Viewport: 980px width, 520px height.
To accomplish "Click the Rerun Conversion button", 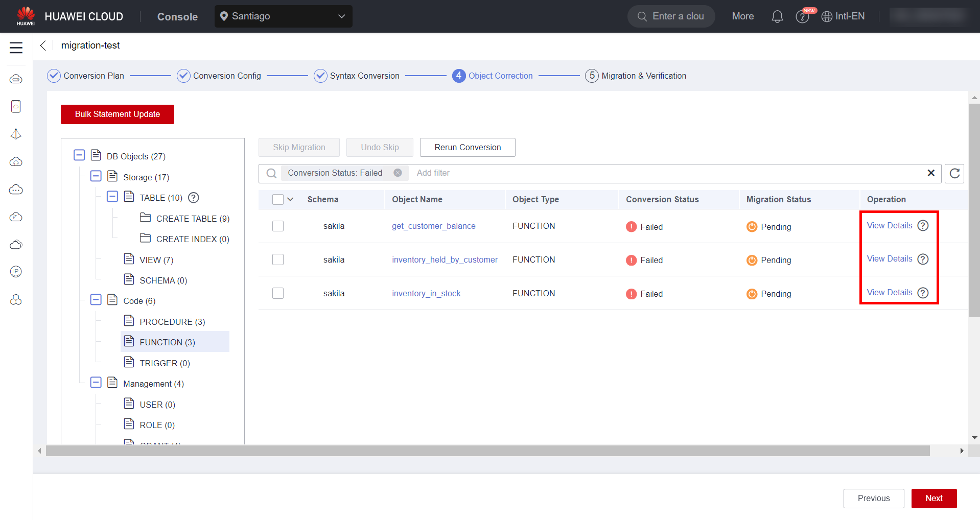I will (467, 147).
